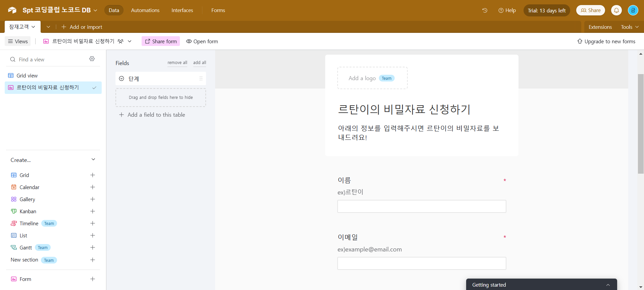Select 르탄이의 비밀자료 신청하기 view in sidebar
The image size is (644, 290).
pyautogui.click(x=53, y=88)
